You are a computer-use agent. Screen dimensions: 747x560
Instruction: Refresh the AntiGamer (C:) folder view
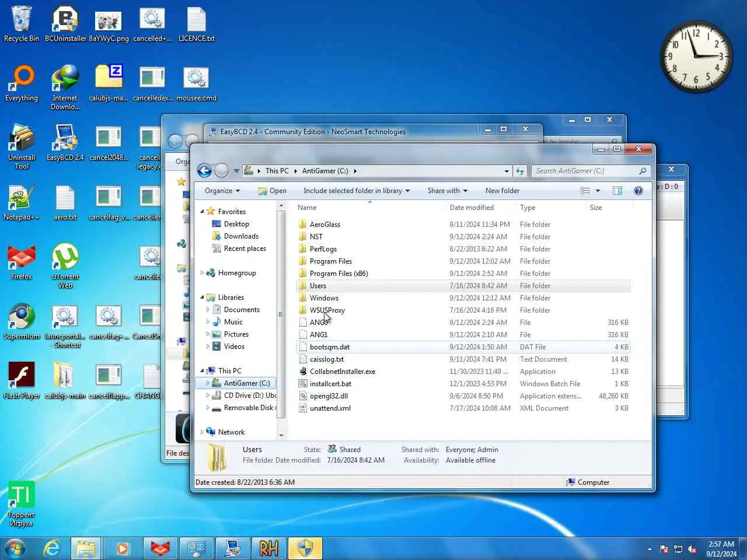click(x=519, y=171)
